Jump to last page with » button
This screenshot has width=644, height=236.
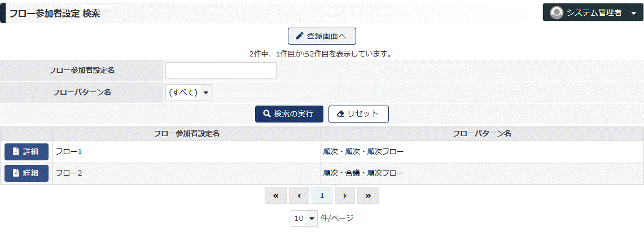368,196
